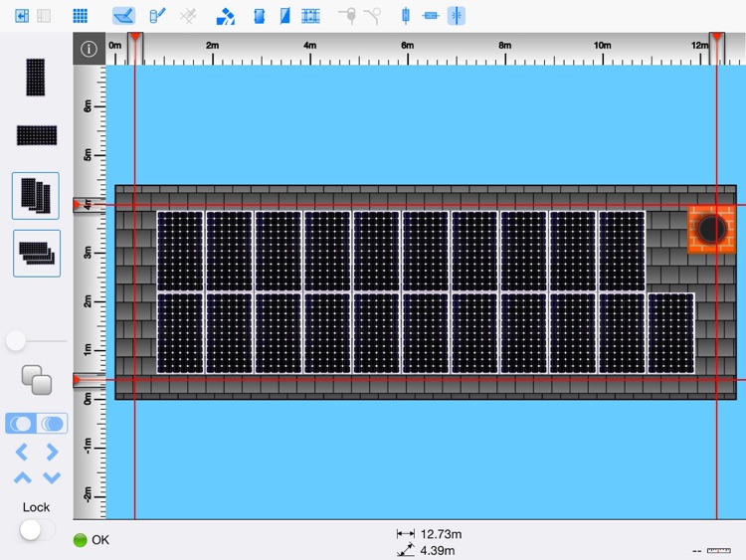The height and width of the screenshot is (560, 746).
Task: Click the collapse left sidebar icon
Action: point(22,16)
